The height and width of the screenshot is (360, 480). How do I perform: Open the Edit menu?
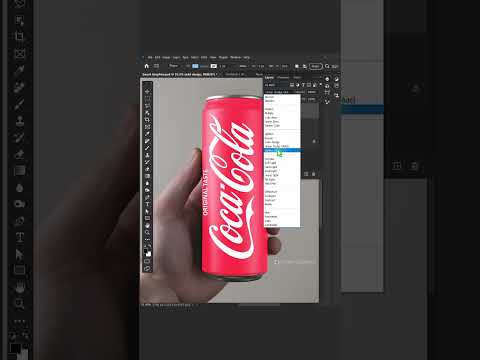click(157, 57)
